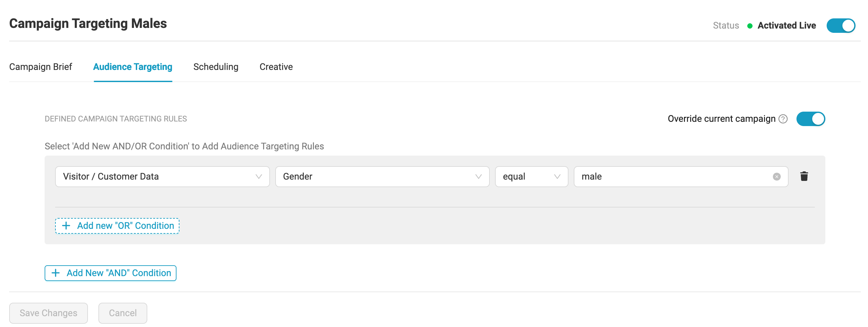Click the plus icon beside Add New AND Condition

point(55,273)
